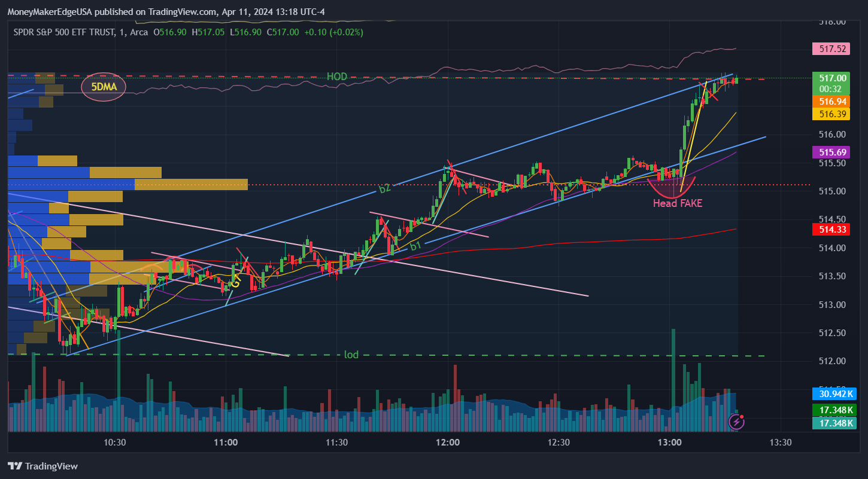Click the green 517.00 current price label
Viewport: 868px width, 479px height.
(831, 78)
